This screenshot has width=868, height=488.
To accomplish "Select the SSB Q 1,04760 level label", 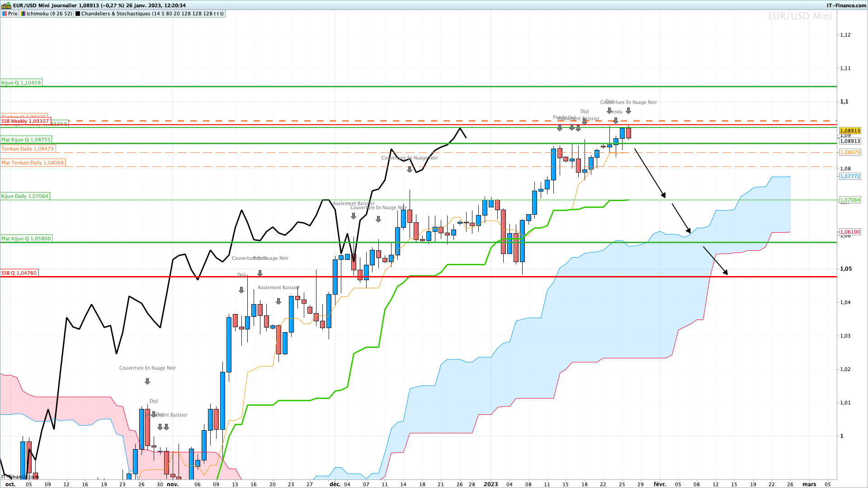I will [x=19, y=273].
